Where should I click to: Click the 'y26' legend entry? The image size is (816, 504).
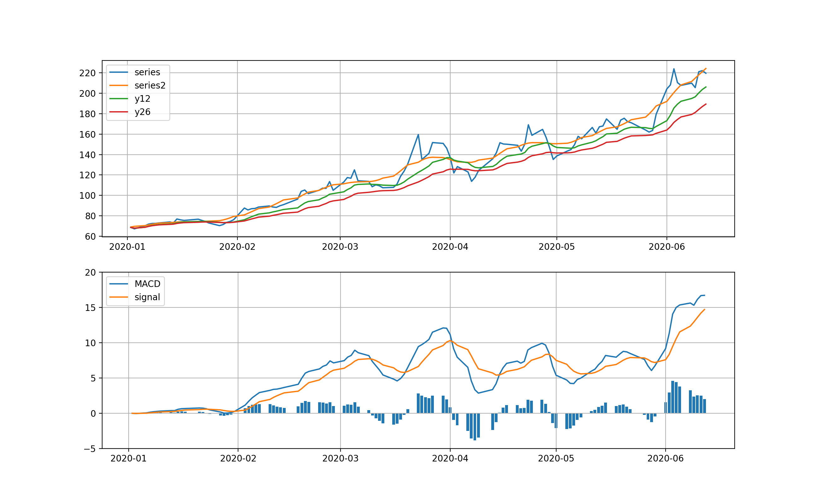(x=143, y=112)
